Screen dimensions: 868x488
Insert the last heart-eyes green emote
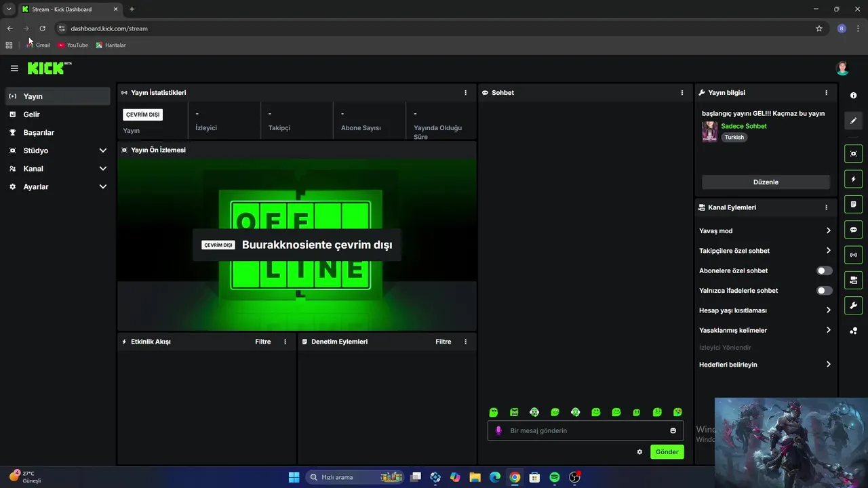(677, 412)
